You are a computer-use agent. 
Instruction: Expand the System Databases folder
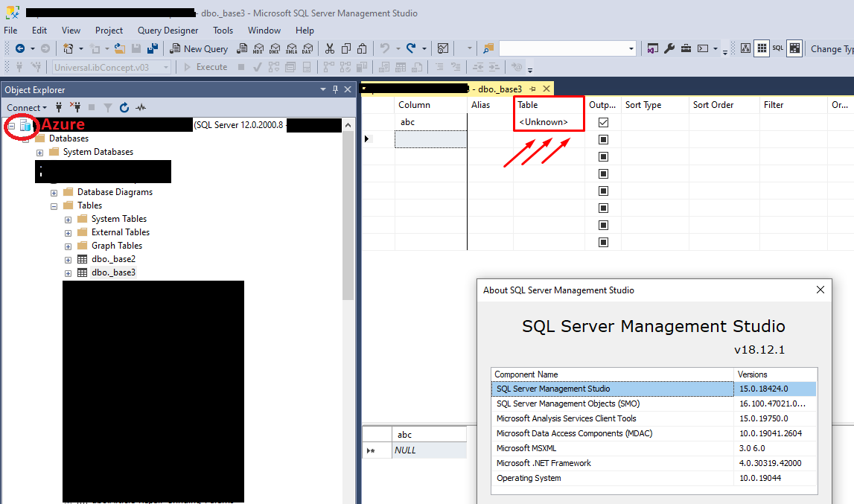click(39, 153)
